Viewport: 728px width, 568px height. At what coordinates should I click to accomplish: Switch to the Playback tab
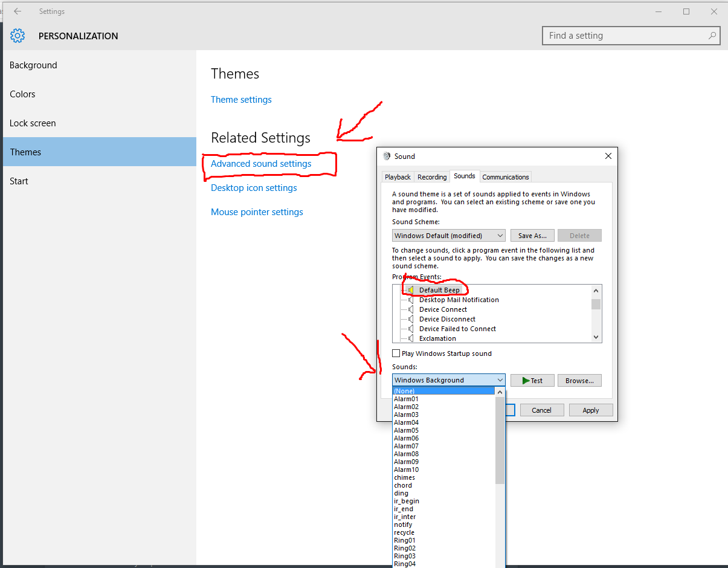(398, 177)
